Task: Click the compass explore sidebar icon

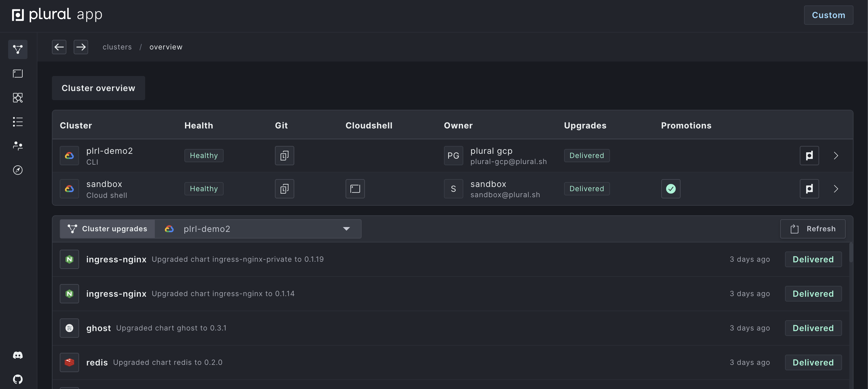Action: click(x=18, y=170)
